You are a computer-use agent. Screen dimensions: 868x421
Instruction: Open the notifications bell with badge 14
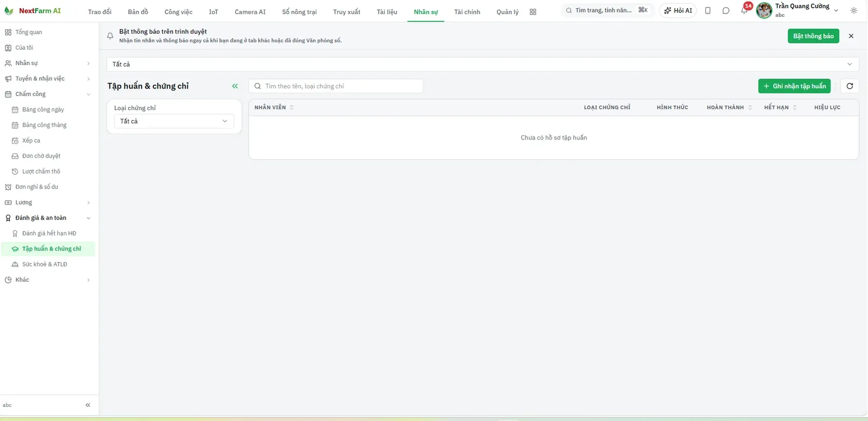pos(744,10)
